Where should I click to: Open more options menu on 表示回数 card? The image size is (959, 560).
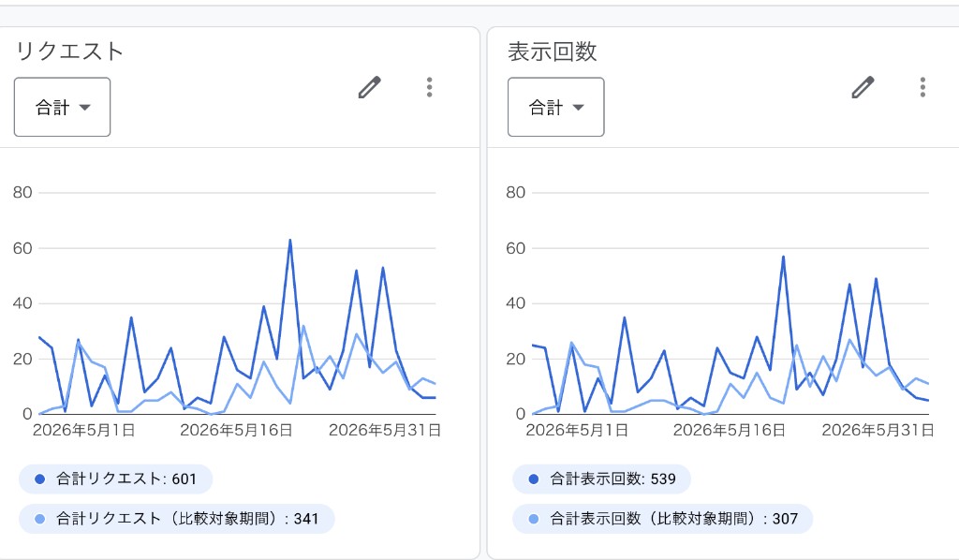click(922, 87)
